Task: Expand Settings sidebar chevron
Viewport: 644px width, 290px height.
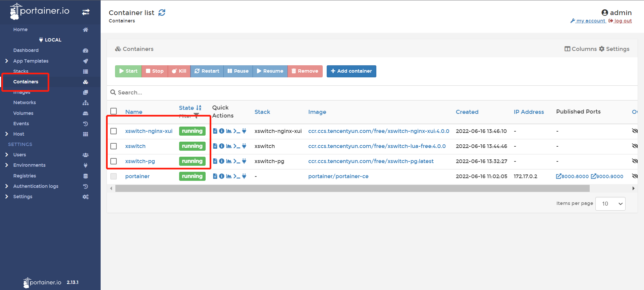Action: click(x=7, y=197)
